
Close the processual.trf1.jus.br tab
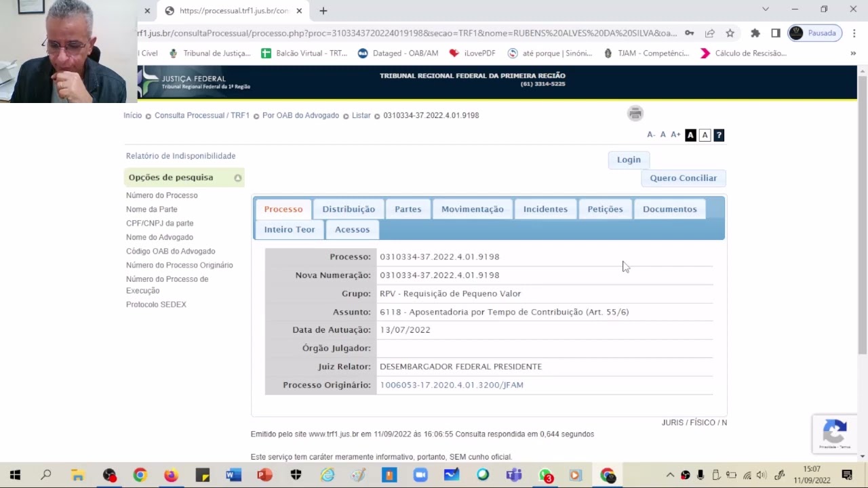(x=299, y=11)
